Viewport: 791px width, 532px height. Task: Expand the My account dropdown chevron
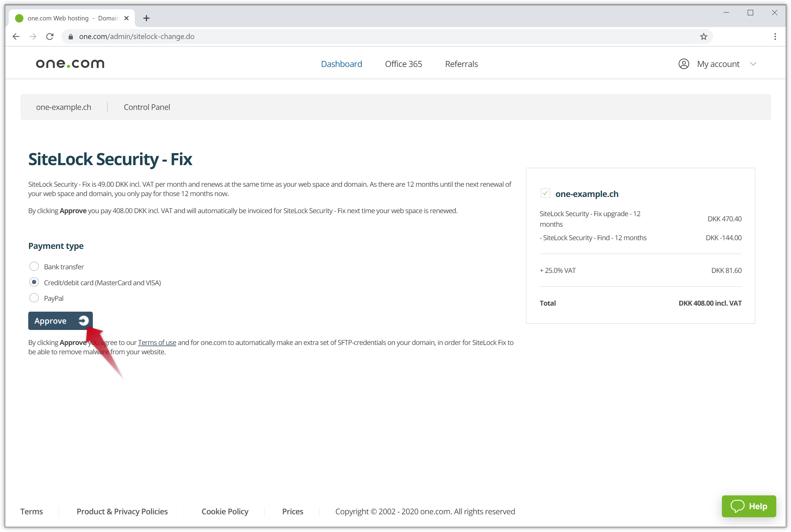[x=753, y=64]
